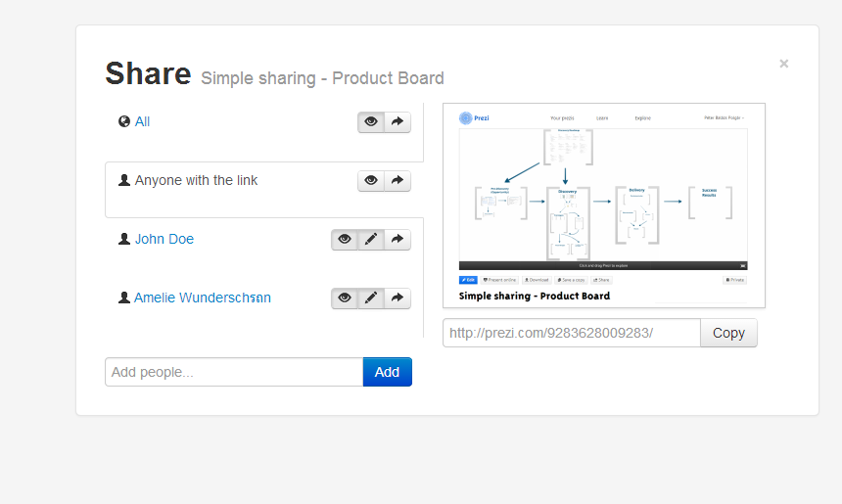This screenshot has height=504, width=842.
Task: Click the Add people input field
Action: pyautogui.click(x=234, y=372)
